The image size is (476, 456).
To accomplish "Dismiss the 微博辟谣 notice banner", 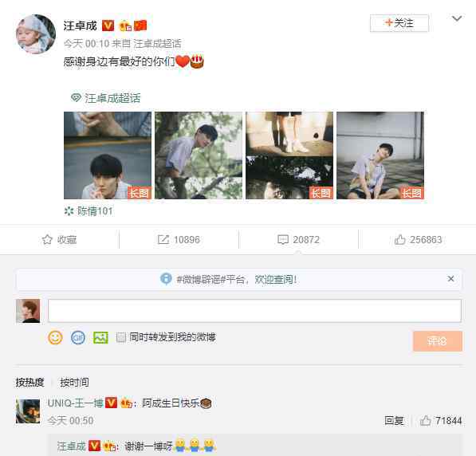I will 450,279.
